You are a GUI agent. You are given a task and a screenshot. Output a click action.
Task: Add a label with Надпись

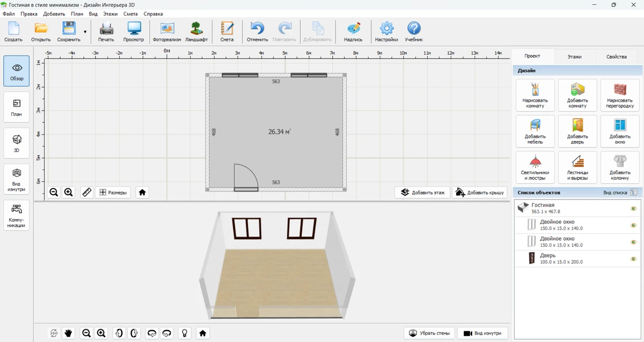(x=353, y=32)
